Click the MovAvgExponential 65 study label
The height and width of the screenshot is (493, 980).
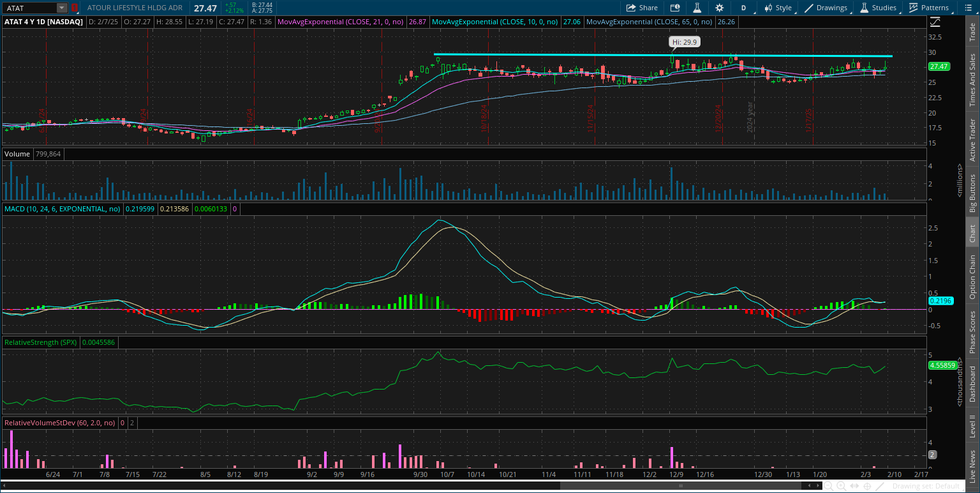650,21
